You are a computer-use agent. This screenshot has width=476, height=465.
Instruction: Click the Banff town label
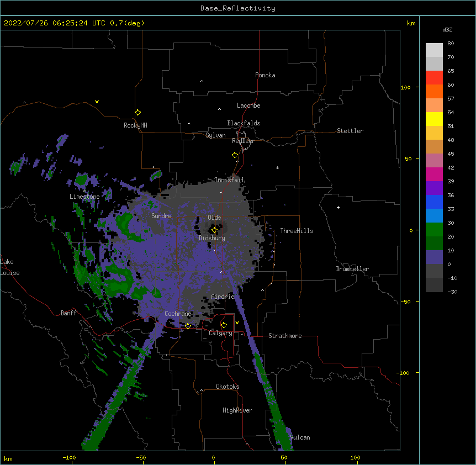click(x=68, y=313)
